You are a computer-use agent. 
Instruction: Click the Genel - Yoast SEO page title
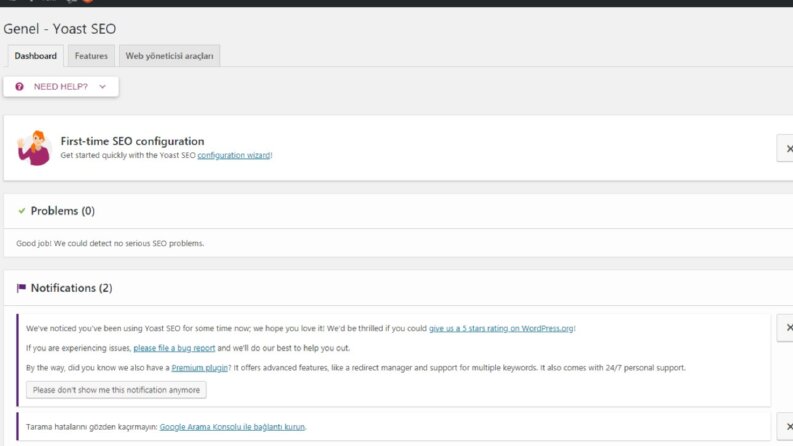coord(60,29)
